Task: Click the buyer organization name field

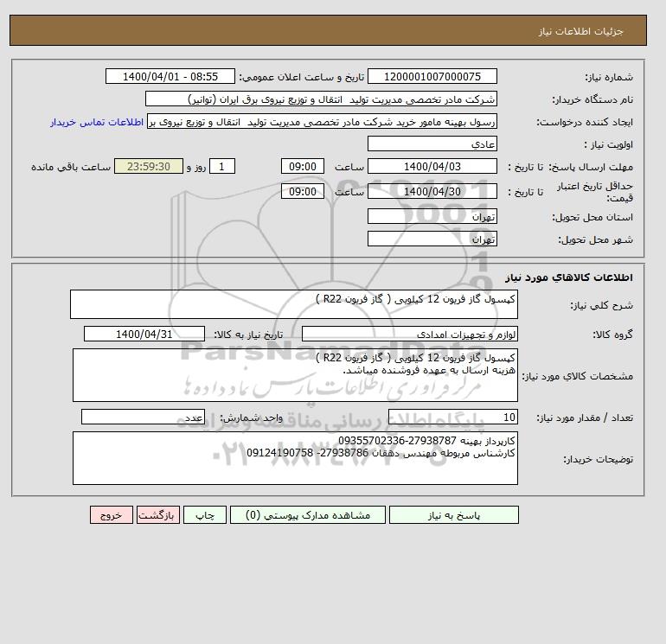Action: (x=321, y=99)
